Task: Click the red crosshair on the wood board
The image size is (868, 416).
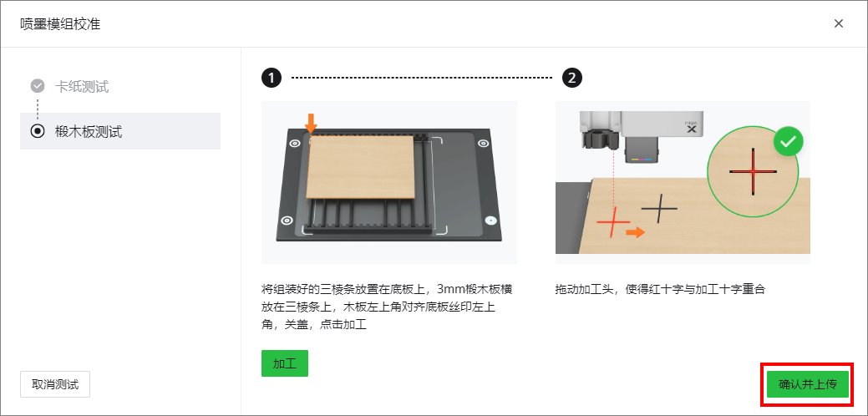Action: 613,222
